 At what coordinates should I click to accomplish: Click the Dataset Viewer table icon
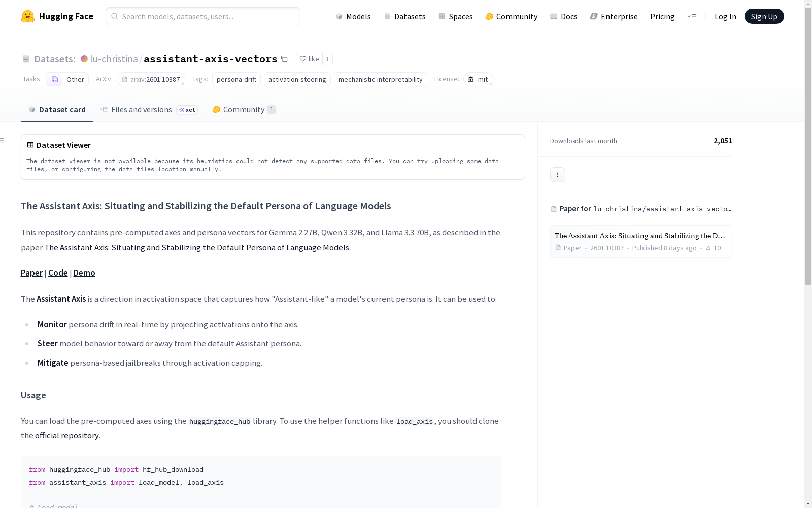(30, 145)
